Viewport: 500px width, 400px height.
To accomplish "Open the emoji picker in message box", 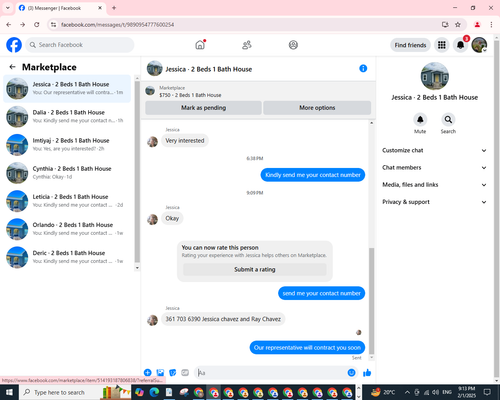I will pos(351,373).
